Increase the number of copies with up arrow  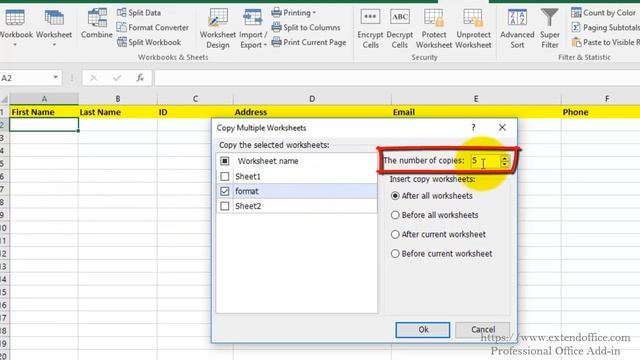505,158
